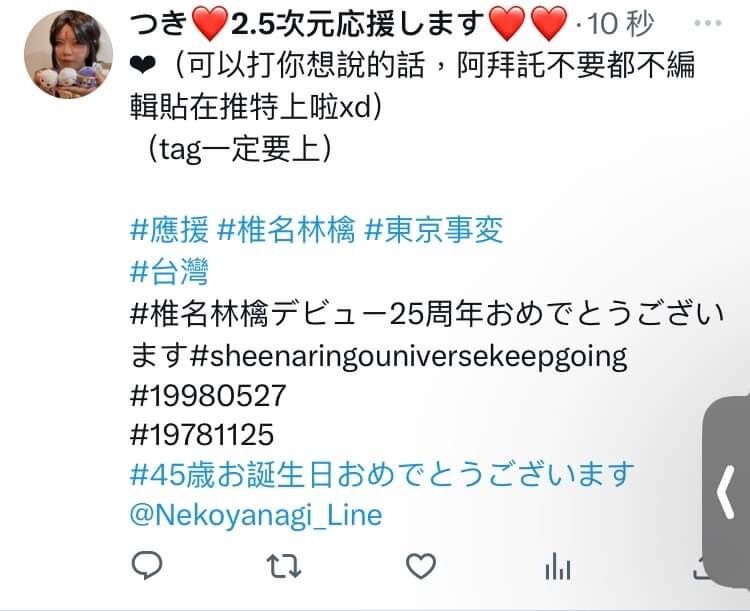
Task: Open the #45歳お誕生日おめでとうございます hashtag
Action: coord(382,475)
